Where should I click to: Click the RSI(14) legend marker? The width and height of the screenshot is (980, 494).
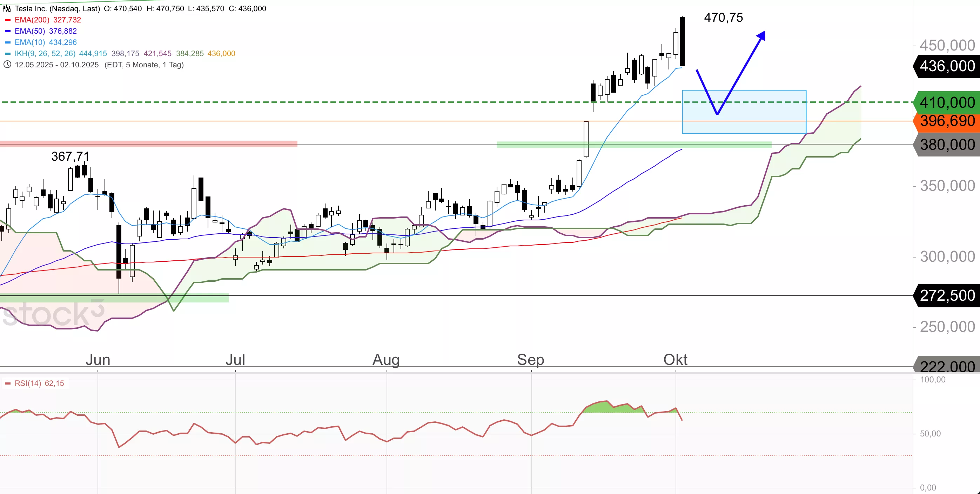[x=8, y=383]
